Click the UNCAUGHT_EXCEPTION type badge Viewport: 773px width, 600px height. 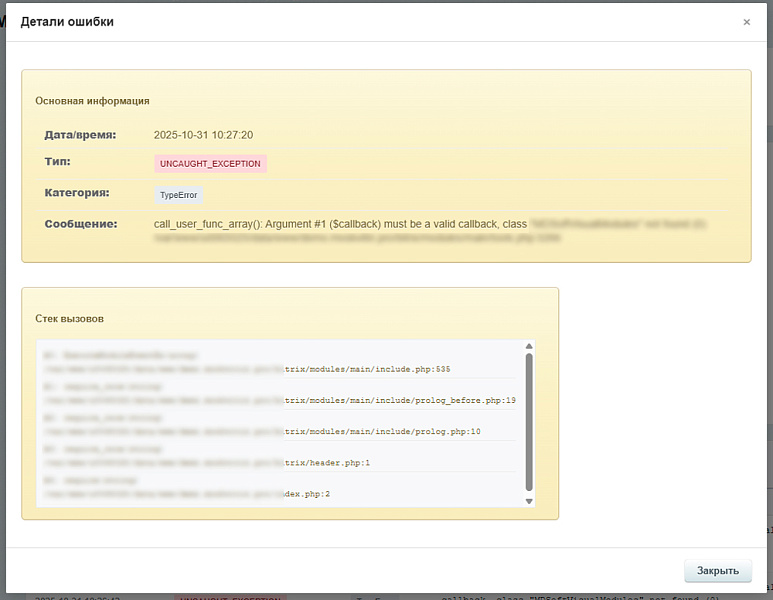pyautogui.click(x=210, y=163)
